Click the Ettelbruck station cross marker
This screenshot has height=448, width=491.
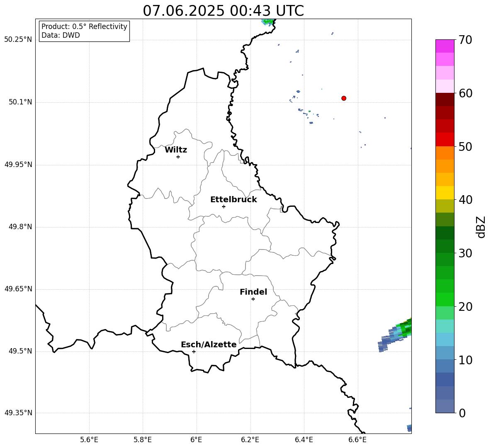pos(224,206)
